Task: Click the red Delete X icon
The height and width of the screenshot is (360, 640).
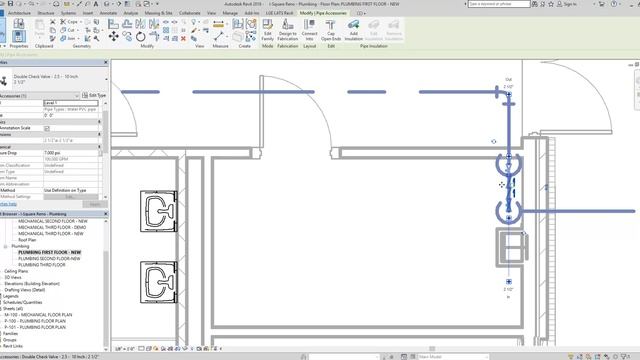Action: [x=183, y=38]
